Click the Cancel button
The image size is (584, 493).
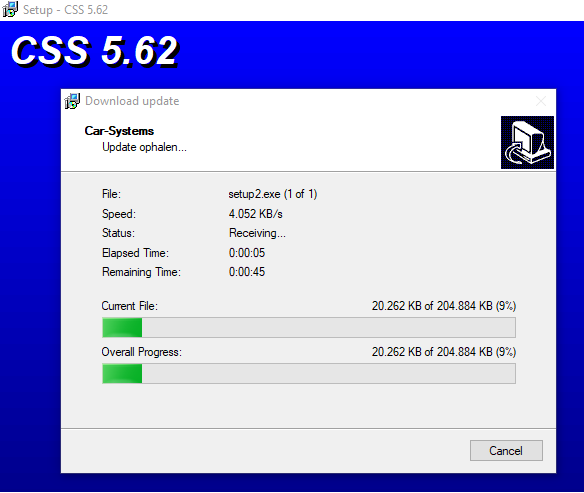coord(506,451)
